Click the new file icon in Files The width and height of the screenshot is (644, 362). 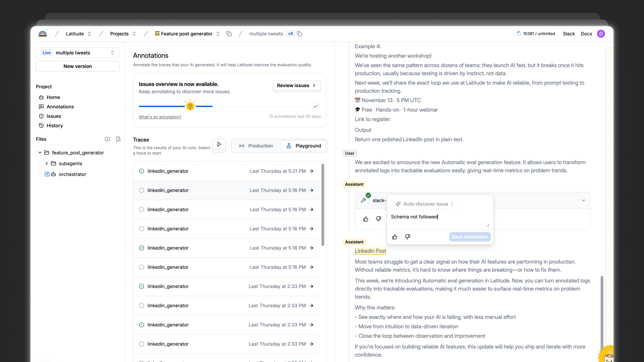click(118, 139)
